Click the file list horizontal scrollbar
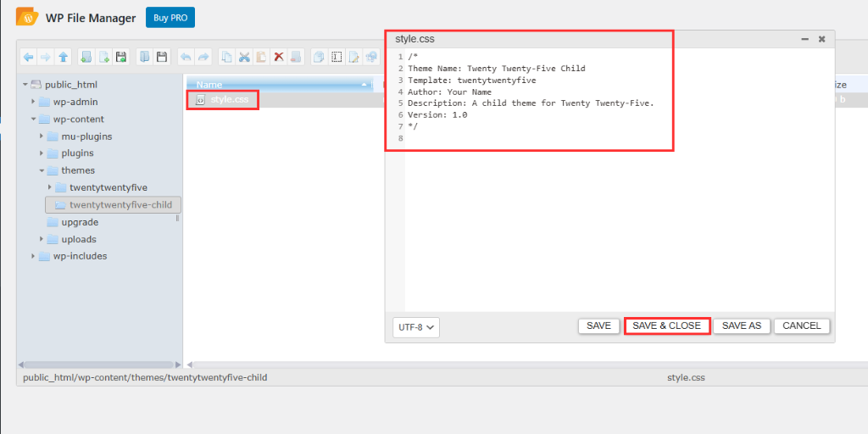This screenshot has width=868, height=434. (x=529, y=364)
